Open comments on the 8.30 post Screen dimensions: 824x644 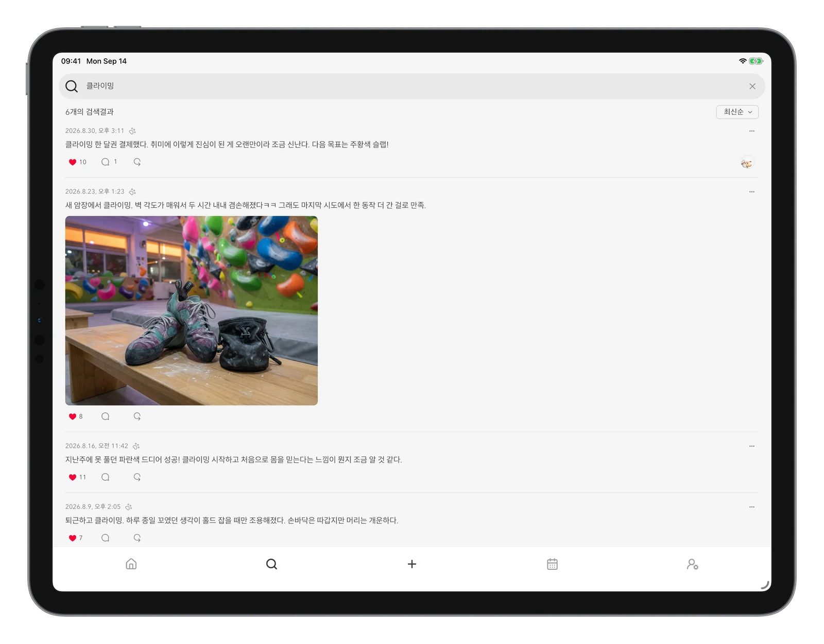coord(106,162)
